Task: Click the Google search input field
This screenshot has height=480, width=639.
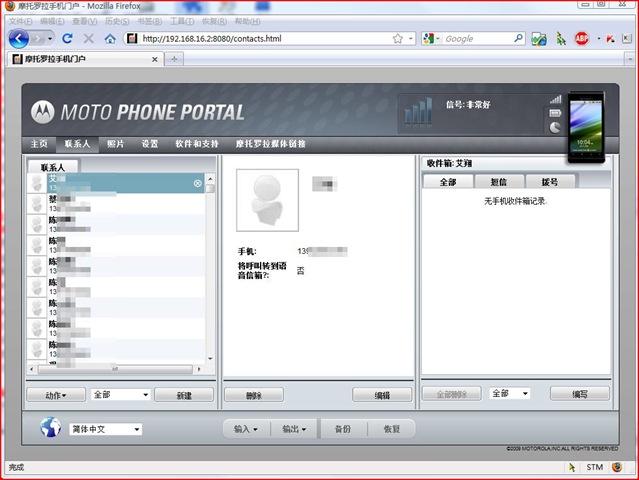Action: click(478, 39)
